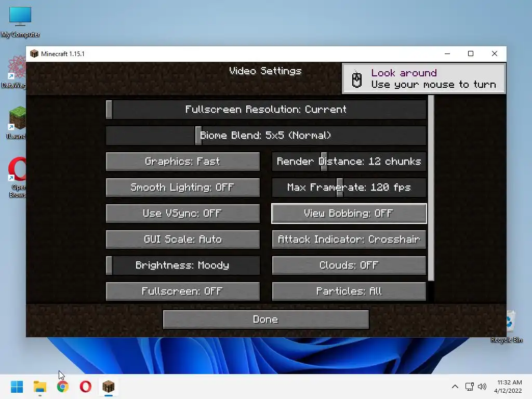Open the Windows Start menu
Screen dimensions: 532x399
pyautogui.click(x=17, y=387)
